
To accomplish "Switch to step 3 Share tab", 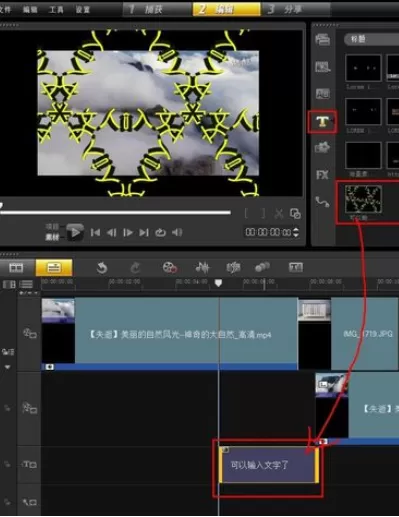I will [x=296, y=9].
